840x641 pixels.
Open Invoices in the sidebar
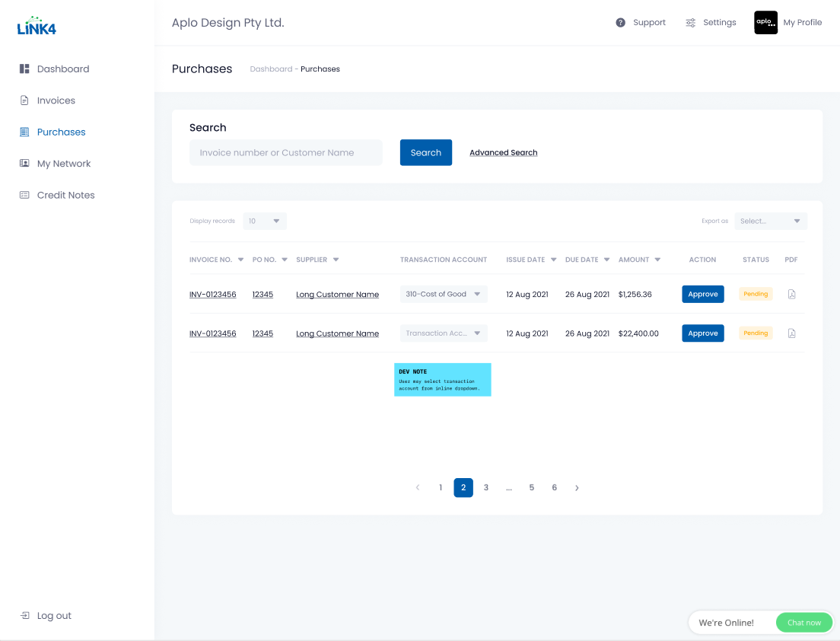point(56,100)
